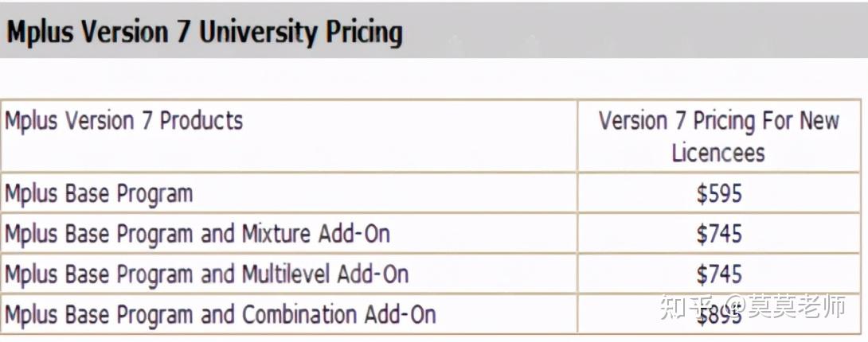The width and height of the screenshot is (868, 342).
Task: Click the Mplus Version 7 University Pricing title
Action: pos(205,33)
